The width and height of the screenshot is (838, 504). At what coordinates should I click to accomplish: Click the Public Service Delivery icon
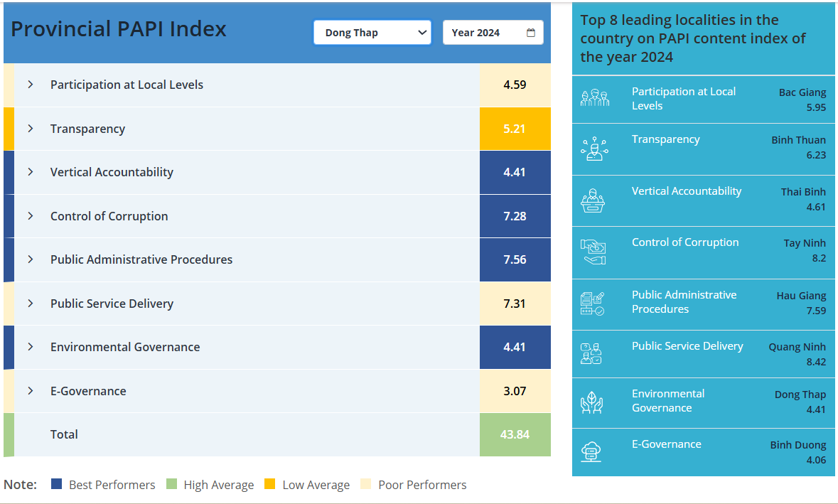pos(591,353)
